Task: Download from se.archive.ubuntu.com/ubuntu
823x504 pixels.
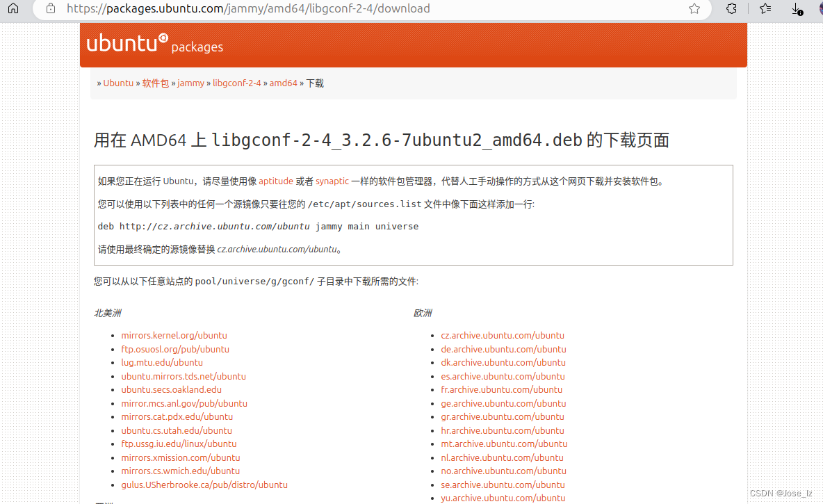Action: [503, 485]
